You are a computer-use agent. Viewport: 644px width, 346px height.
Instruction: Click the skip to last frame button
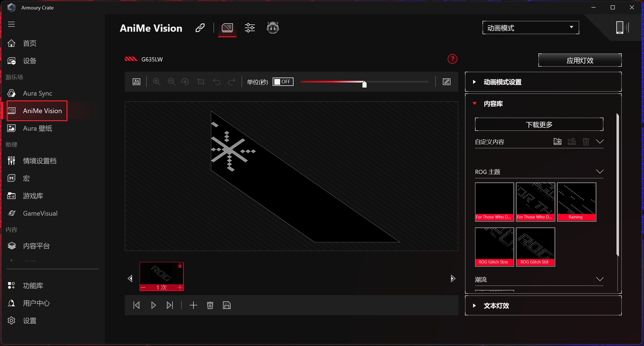coord(170,305)
